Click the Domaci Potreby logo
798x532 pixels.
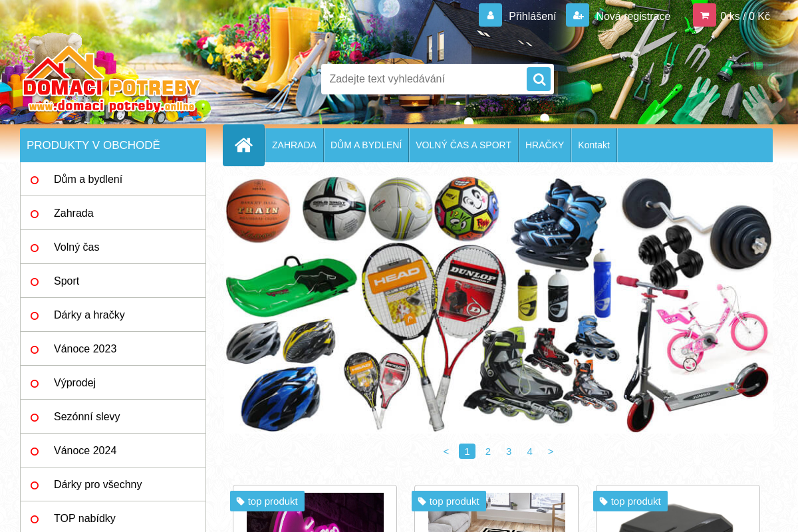[112, 86]
